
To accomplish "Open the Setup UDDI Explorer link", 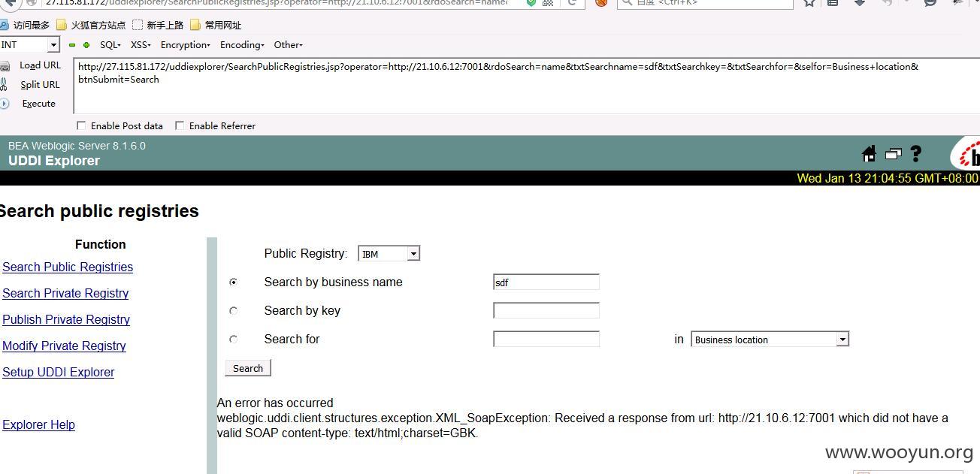I will click(59, 373).
